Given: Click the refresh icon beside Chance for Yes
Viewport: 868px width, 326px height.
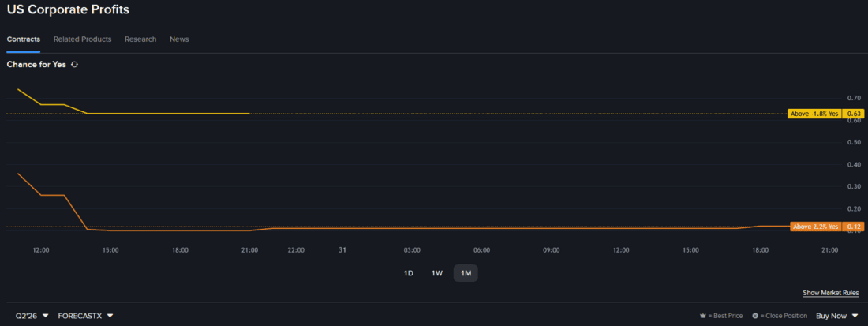Looking at the screenshot, I should point(75,65).
